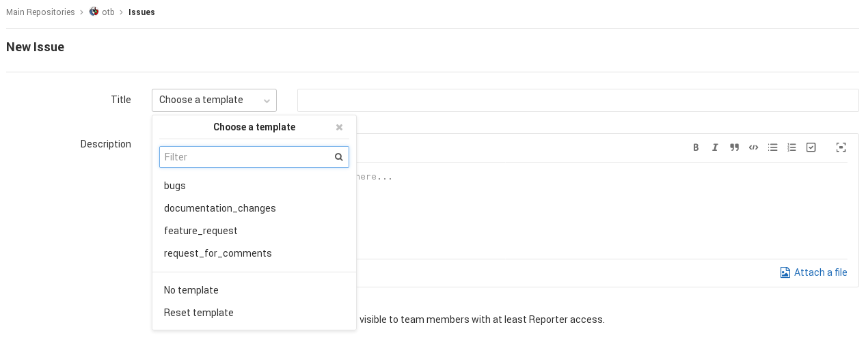Click the search icon in the filter box
The height and width of the screenshot is (342, 868).
coord(338,157)
